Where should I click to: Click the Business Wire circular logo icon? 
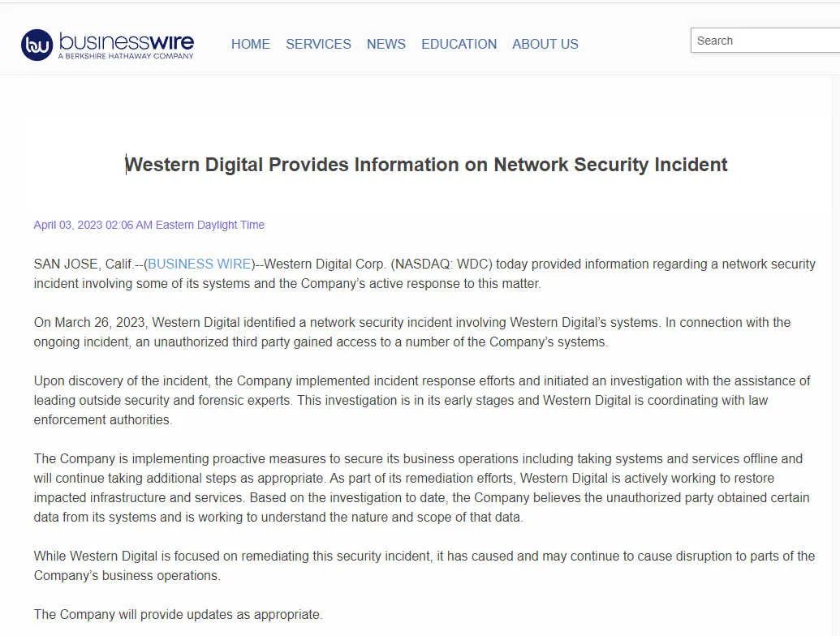pos(37,45)
